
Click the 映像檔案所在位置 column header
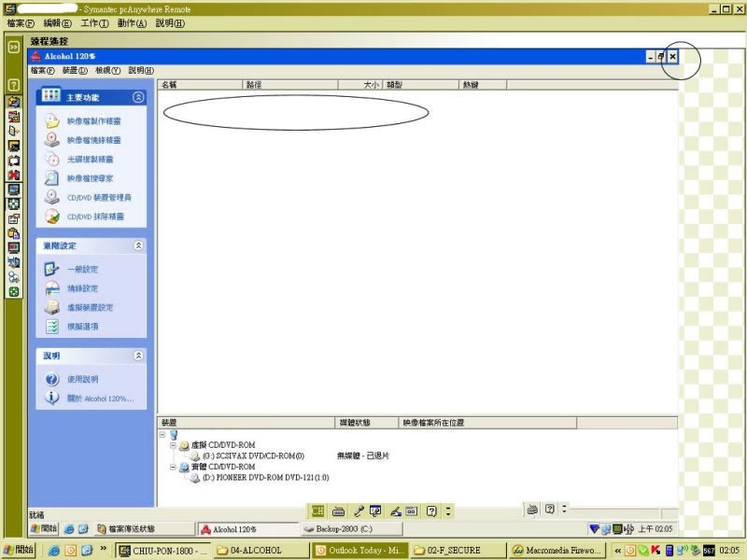(487, 423)
